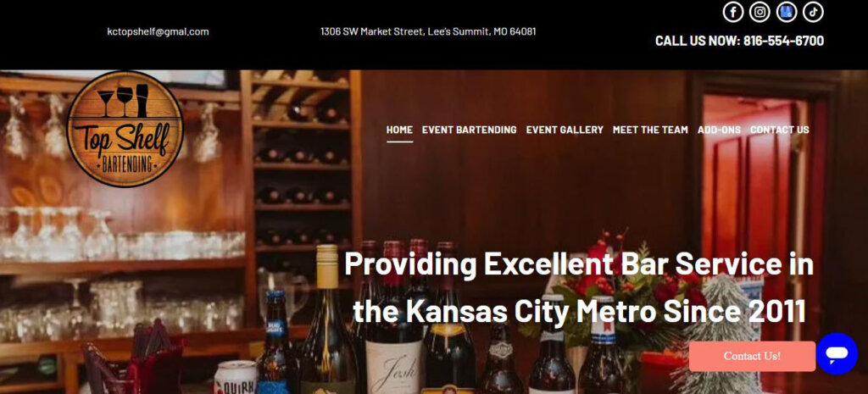Select the Home menu item
Image resolution: width=868 pixels, height=394 pixels.
399,130
